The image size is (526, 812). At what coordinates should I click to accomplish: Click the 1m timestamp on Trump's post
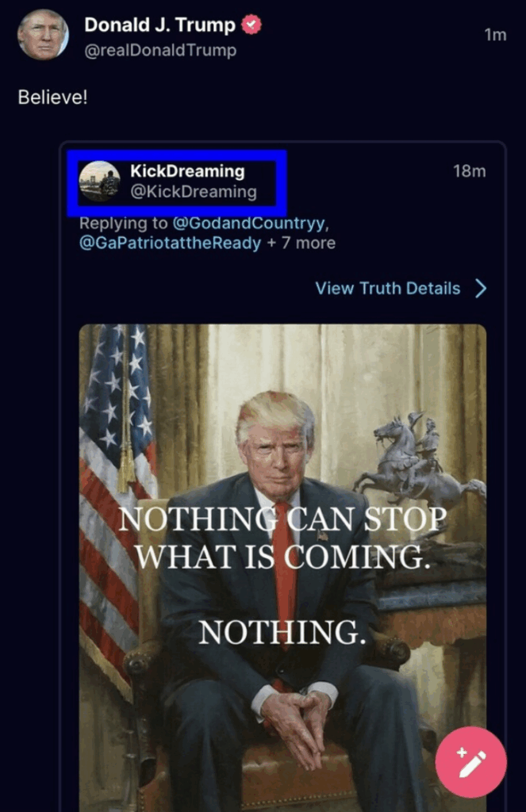coord(495,35)
